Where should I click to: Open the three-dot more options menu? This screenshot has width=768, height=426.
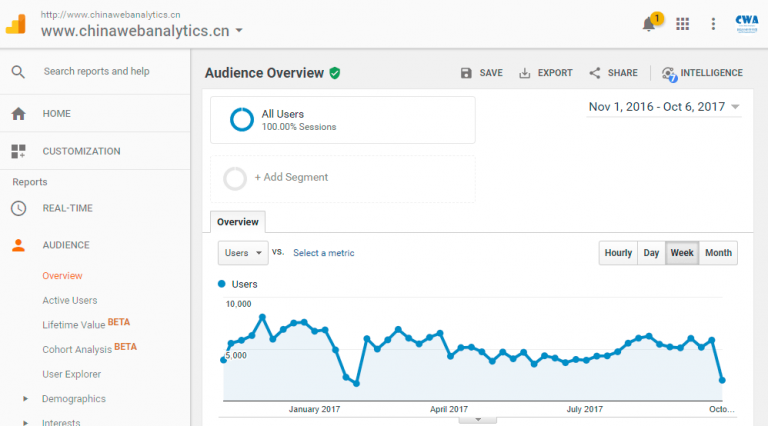tap(713, 24)
